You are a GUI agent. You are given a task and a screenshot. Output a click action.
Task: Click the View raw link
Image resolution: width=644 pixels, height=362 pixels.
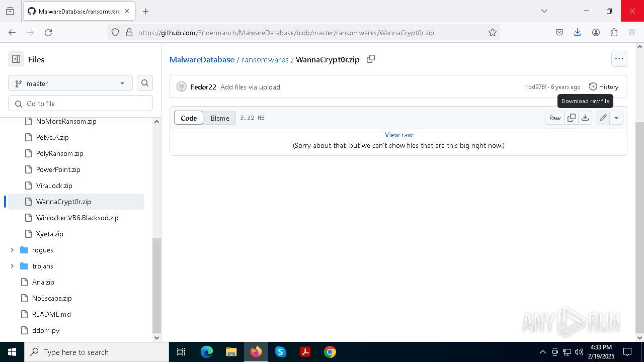tap(398, 135)
